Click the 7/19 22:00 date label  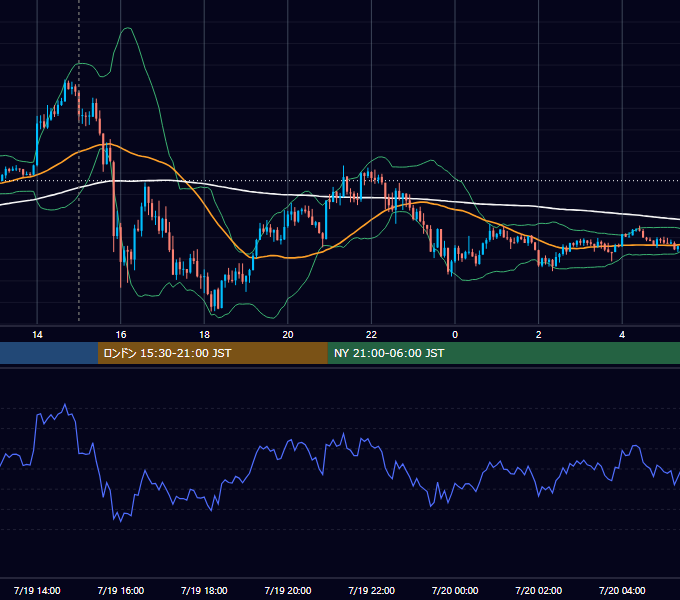(372, 590)
